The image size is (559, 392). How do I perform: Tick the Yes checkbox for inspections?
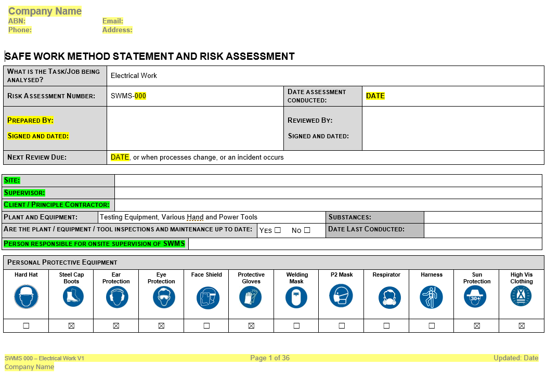(x=278, y=230)
